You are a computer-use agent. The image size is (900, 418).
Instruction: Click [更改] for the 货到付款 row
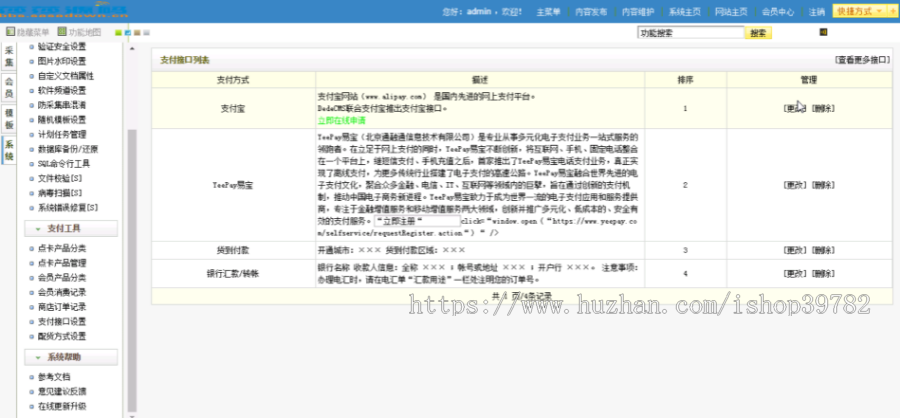click(796, 250)
